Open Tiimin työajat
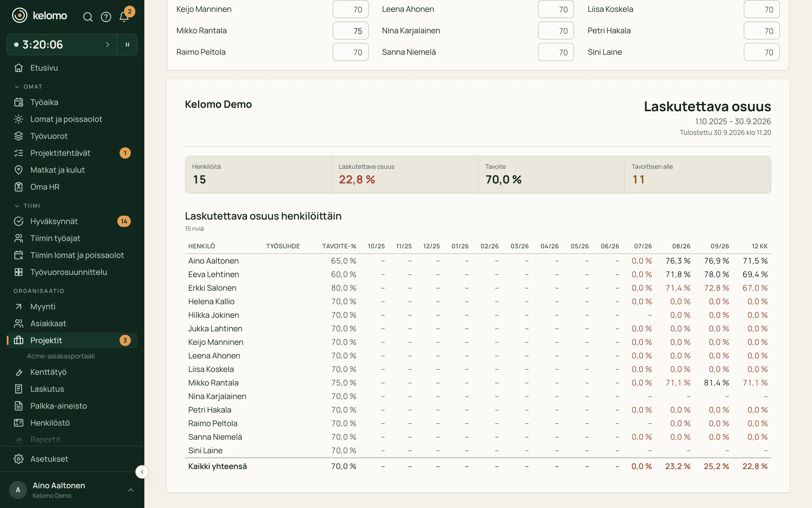The image size is (812, 508). point(72,238)
